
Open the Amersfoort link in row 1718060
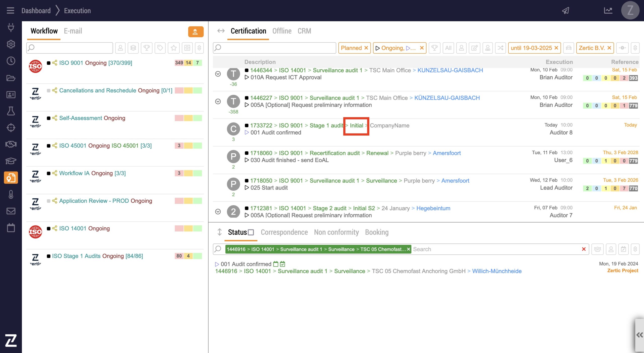[447, 153]
